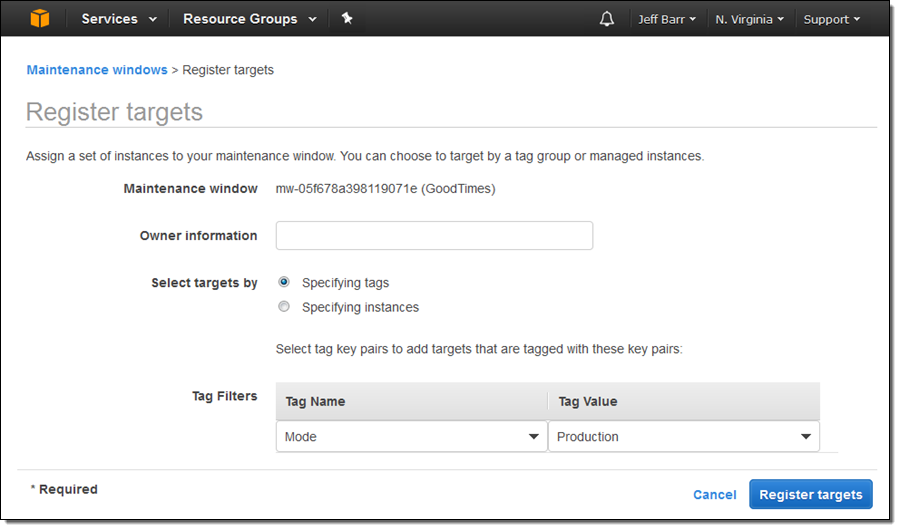
Task: Click the Register targets button
Action: click(x=810, y=494)
